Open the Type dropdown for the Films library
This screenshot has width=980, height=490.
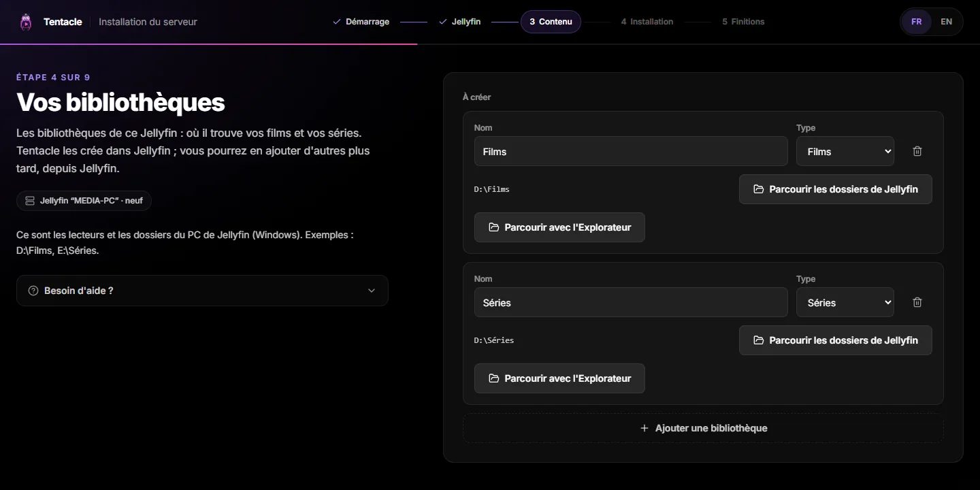coord(845,151)
